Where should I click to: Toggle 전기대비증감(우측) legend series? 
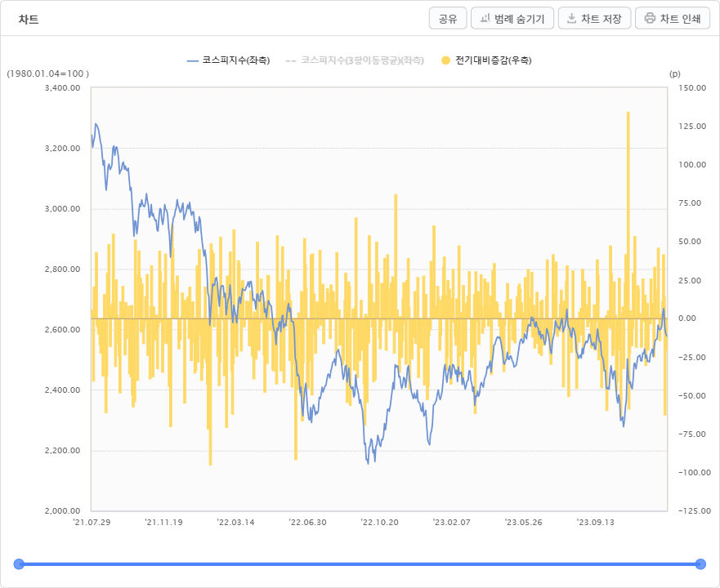tap(486, 60)
